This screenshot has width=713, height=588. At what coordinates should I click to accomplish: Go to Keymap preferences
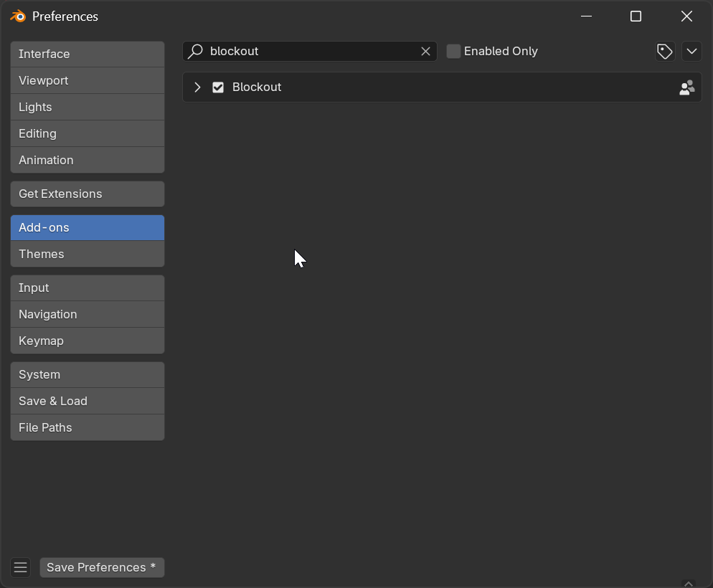point(88,341)
